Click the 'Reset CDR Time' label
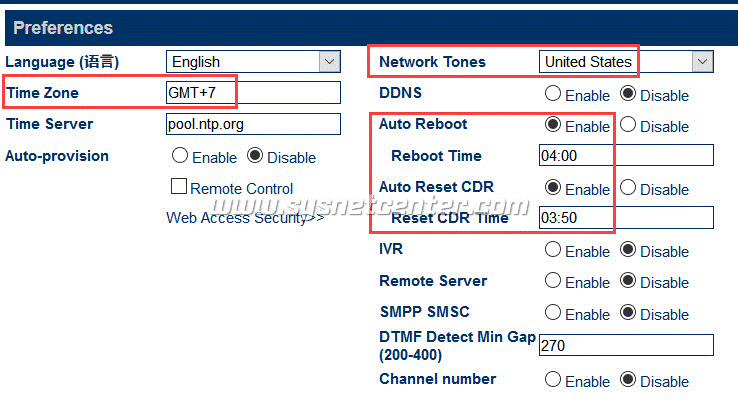The image size is (738, 404). (450, 218)
